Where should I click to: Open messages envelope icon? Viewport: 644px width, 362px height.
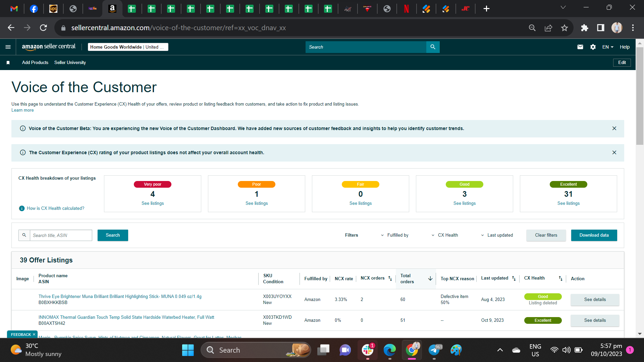point(580,47)
